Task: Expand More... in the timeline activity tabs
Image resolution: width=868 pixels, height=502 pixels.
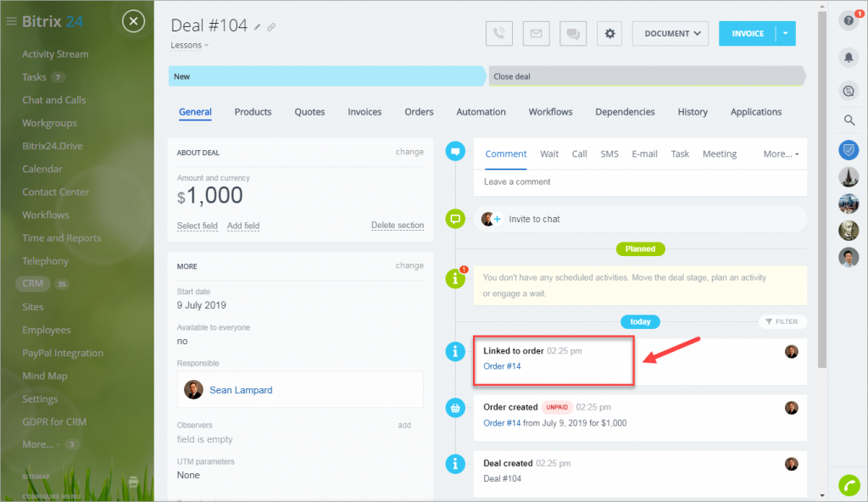Action: pyautogui.click(x=781, y=154)
